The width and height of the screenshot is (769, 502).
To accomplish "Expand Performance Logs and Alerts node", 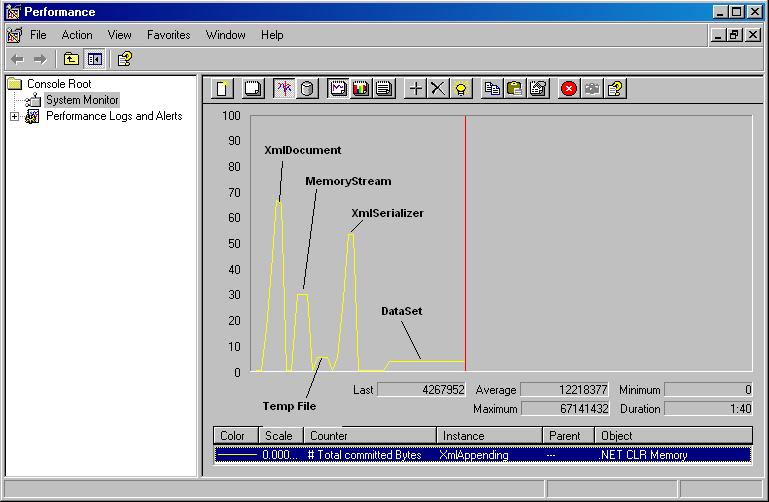I will pos(14,117).
